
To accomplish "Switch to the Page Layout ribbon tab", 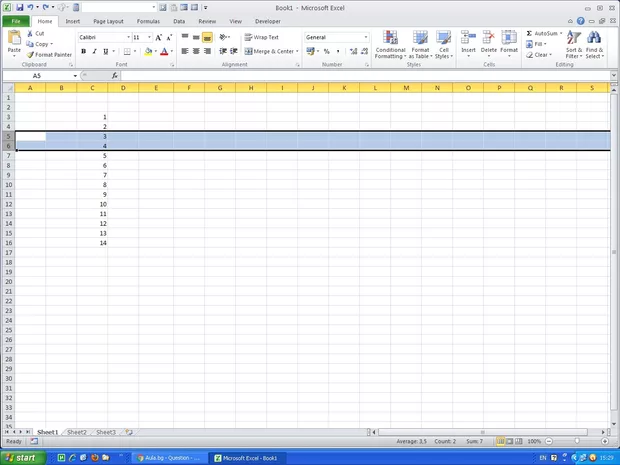I will (x=108, y=21).
